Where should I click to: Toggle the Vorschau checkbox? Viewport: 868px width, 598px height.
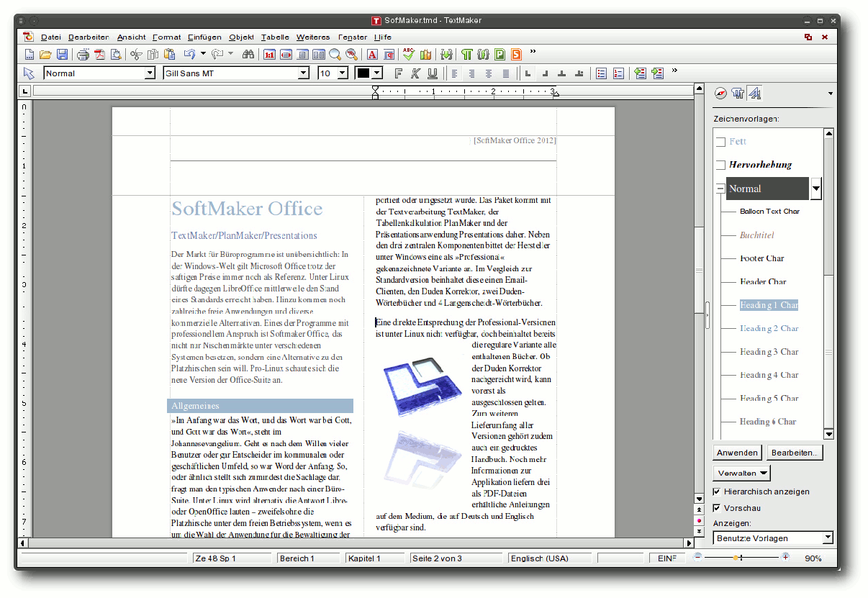717,508
